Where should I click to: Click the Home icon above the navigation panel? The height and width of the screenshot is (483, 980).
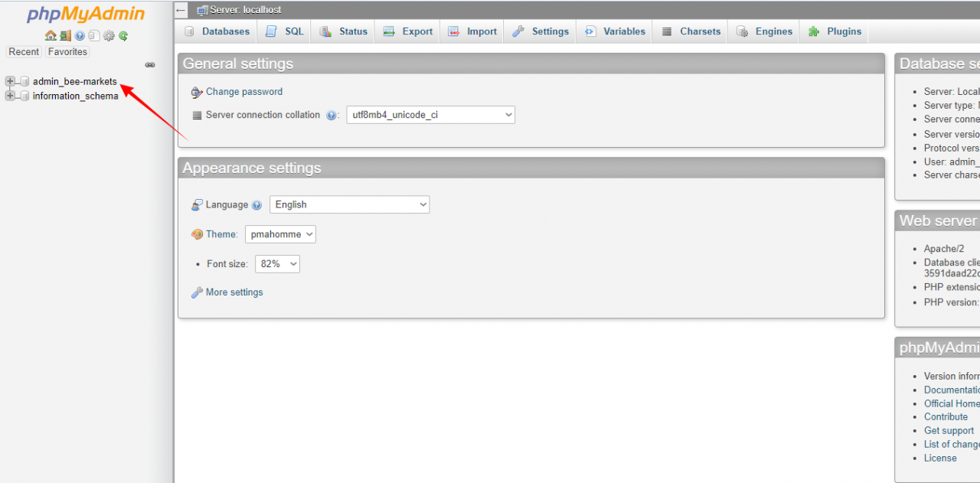51,35
